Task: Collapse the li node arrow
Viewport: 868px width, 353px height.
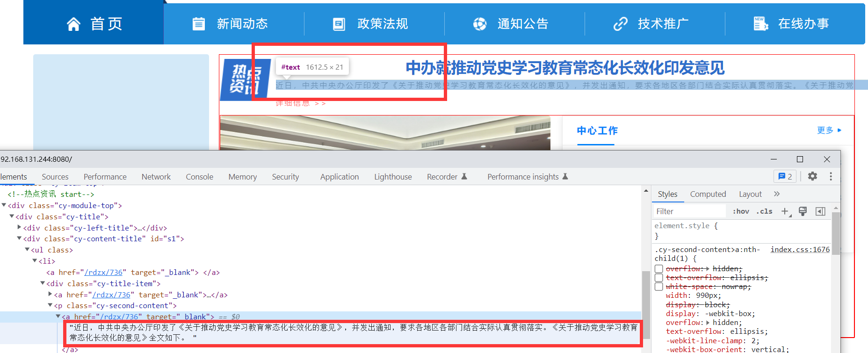Action: [x=35, y=261]
